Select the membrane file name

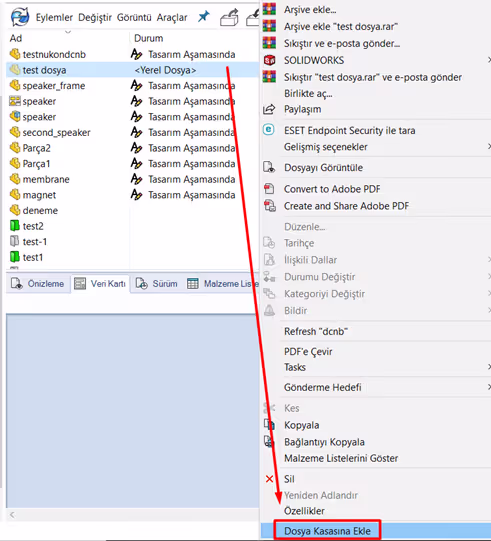point(46,179)
